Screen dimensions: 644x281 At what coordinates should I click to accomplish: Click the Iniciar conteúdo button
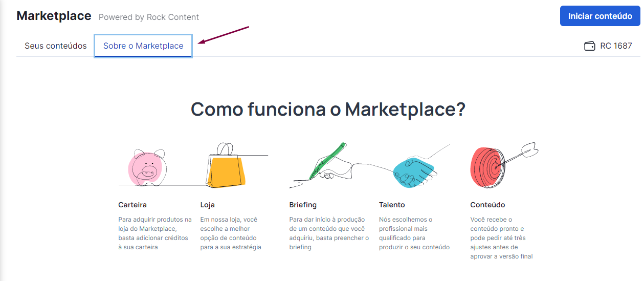click(x=600, y=16)
